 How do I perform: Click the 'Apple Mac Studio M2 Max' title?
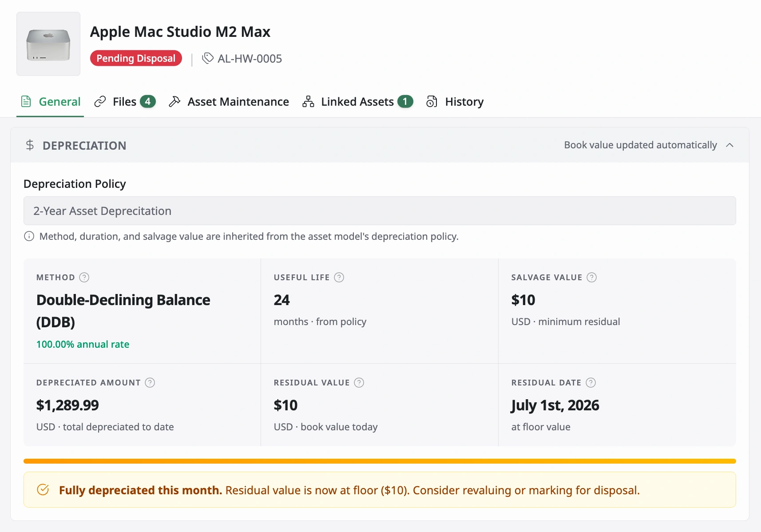[180, 32]
